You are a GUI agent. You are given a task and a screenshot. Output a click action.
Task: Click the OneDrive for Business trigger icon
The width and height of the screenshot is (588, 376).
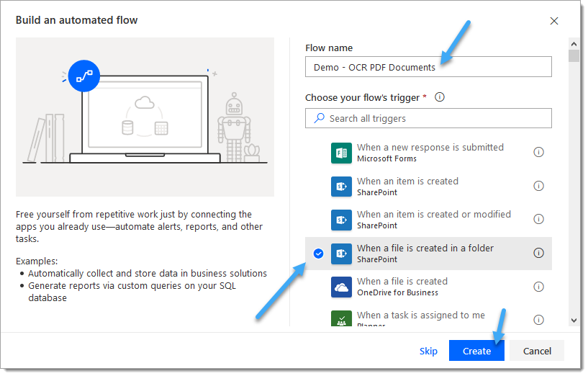(x=341, y=287)
